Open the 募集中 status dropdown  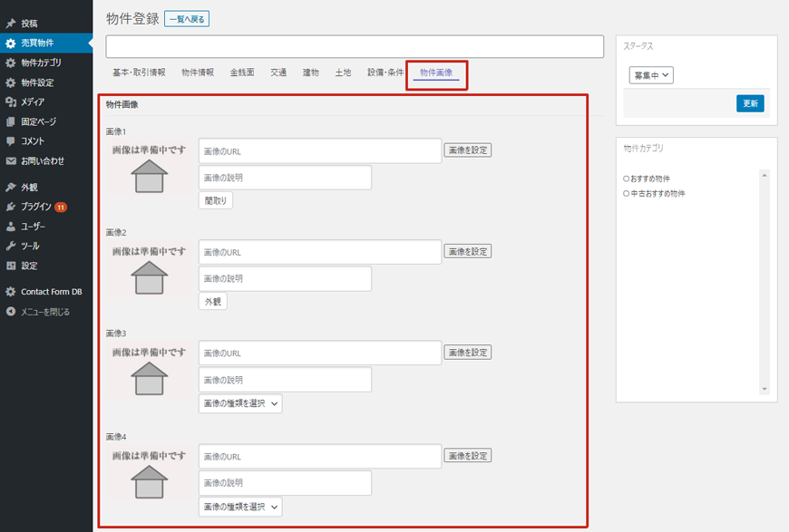coord(651,75)
